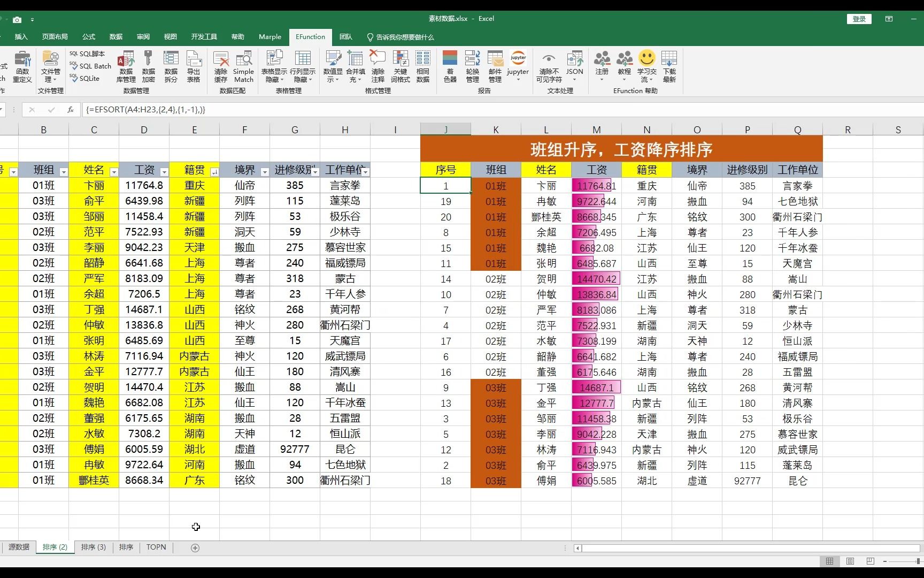Screen dimensions: 924x578
Task: Click 下载最新 download icon
Action: (669, 66)
